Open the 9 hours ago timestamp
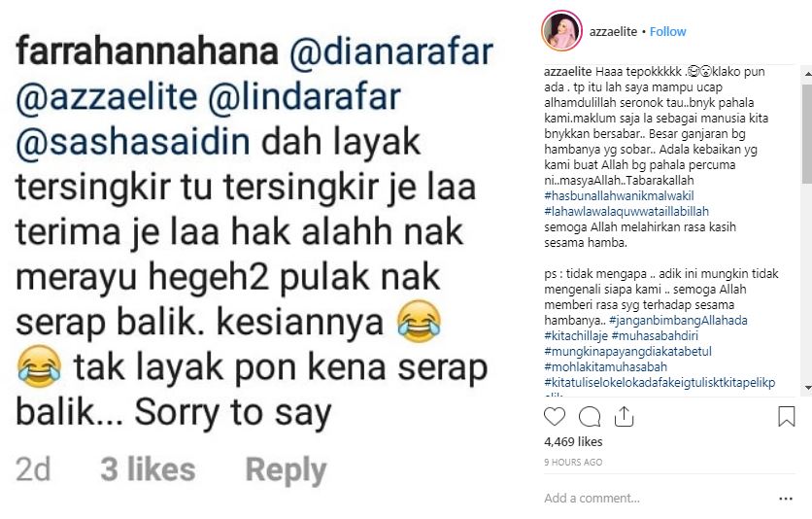This screenshot has height=519, width=812. [573, 462]
